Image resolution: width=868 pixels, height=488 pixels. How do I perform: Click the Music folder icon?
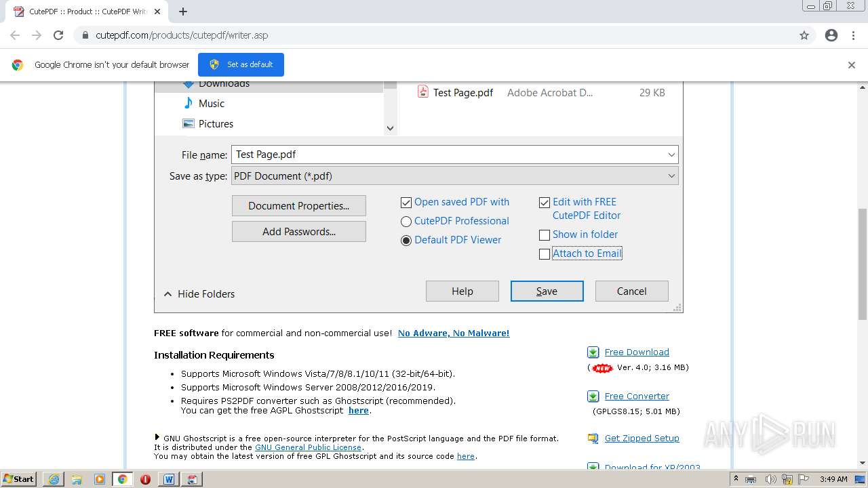point(189,103)
